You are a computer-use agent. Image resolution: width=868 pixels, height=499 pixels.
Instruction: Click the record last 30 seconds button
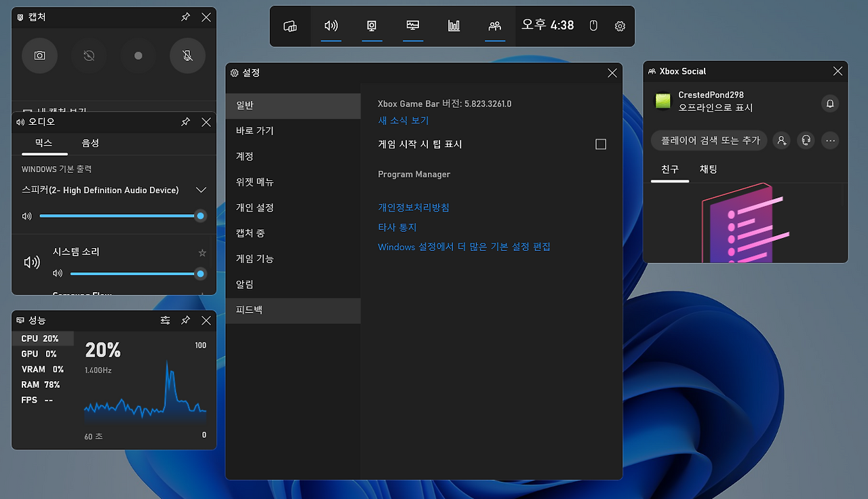[x=89, y=56]
